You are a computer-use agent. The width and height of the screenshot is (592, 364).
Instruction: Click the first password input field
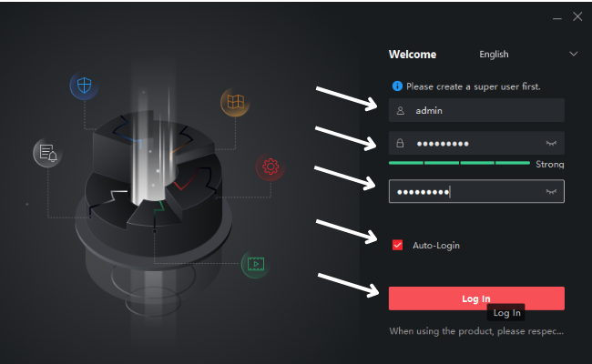(476, 143)
